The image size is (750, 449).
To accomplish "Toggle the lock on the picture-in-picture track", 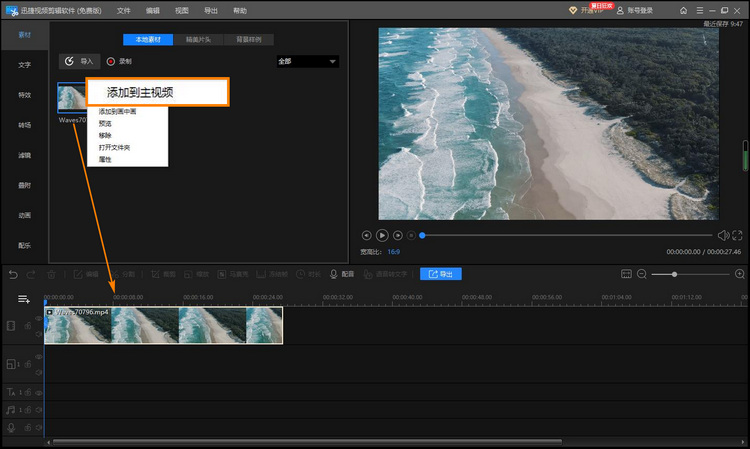I will coord(28,364).
